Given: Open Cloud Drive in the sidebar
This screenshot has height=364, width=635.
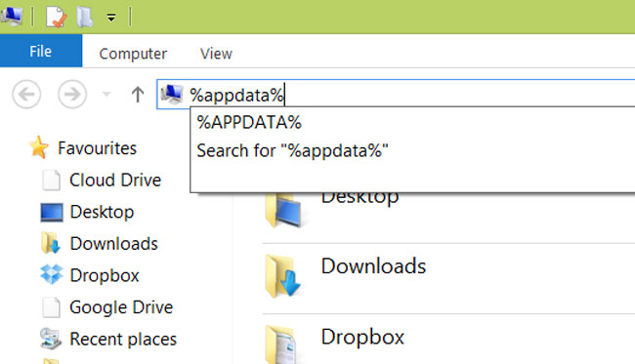Looking at the screenshot, I should pyautogui.click(x=115, y=180).
